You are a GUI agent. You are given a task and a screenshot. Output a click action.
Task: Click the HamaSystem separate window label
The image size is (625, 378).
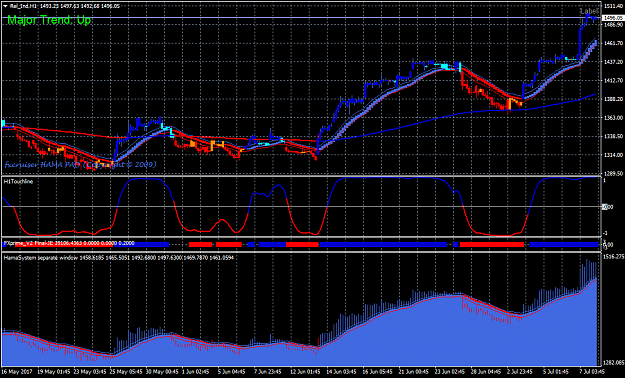pyautogui.click(x=118, y=258)
